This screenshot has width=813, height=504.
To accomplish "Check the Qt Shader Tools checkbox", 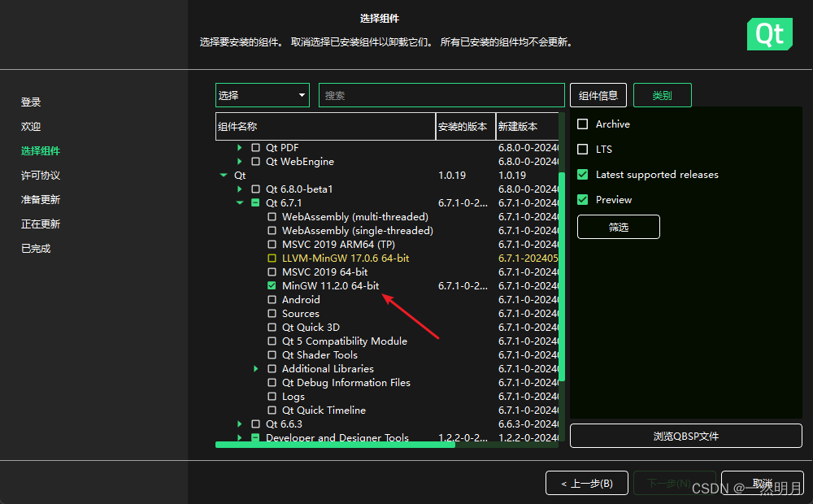I will (x=272, y=355).
